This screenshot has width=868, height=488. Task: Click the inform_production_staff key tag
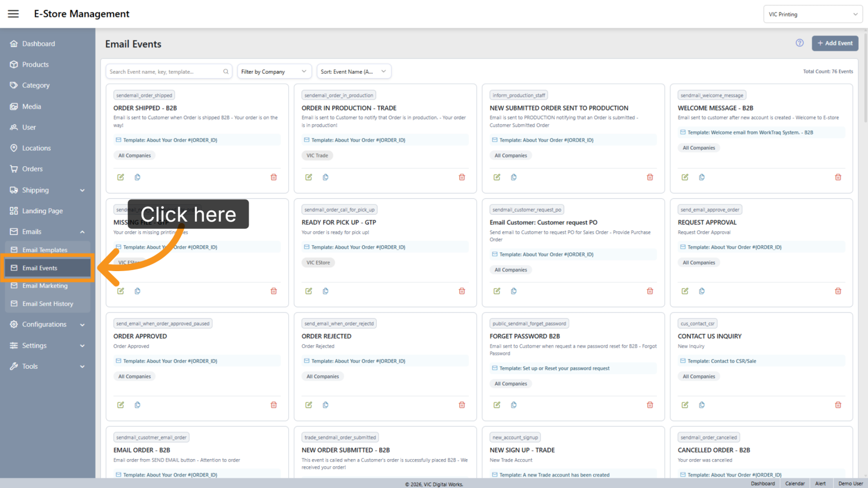click(x=519, y=96)
